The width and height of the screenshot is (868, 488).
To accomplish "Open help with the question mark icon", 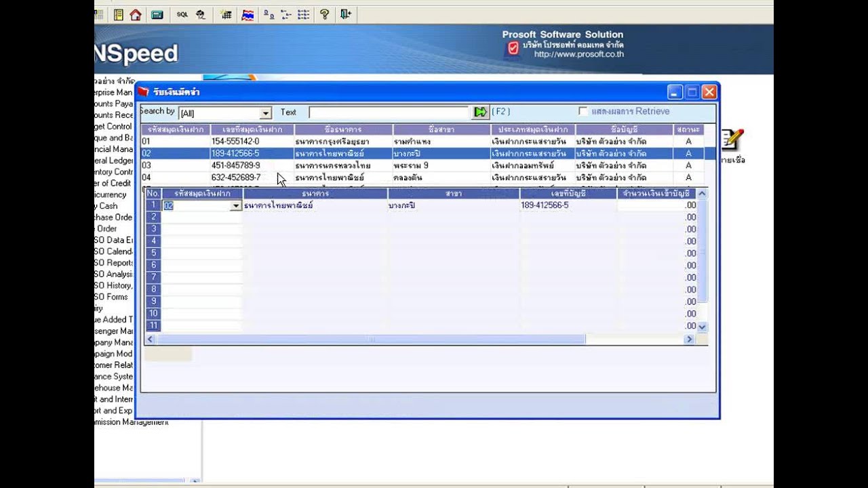I will [325, 14].
